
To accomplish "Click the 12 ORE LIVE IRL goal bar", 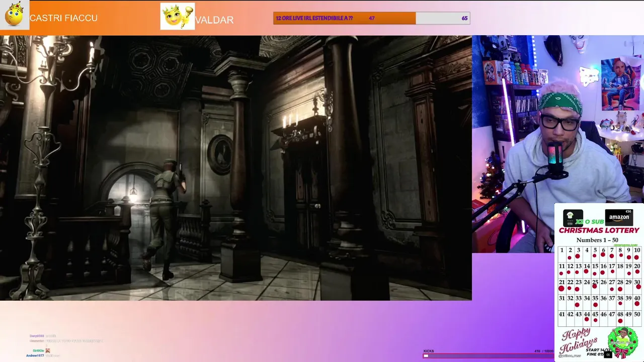I will coord(371,18).
